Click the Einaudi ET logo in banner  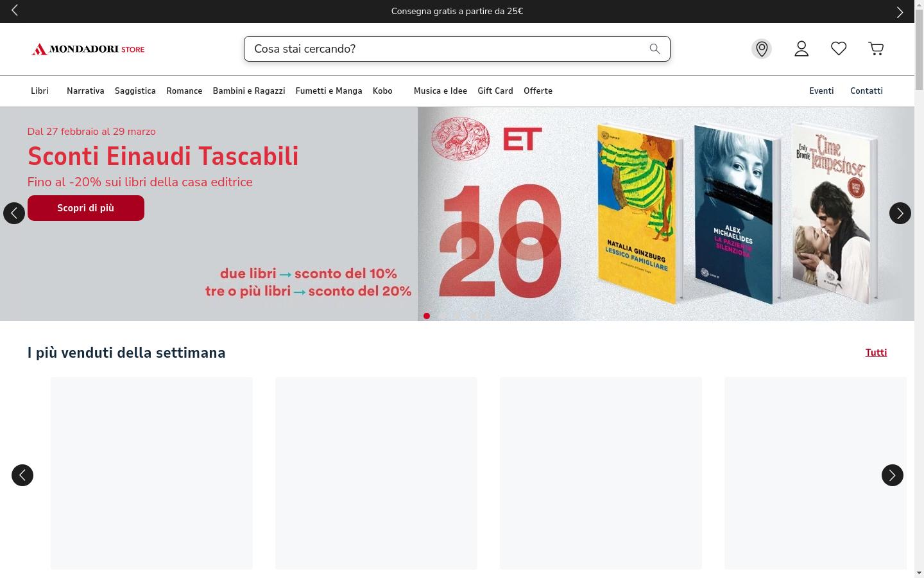coord(487,139)
